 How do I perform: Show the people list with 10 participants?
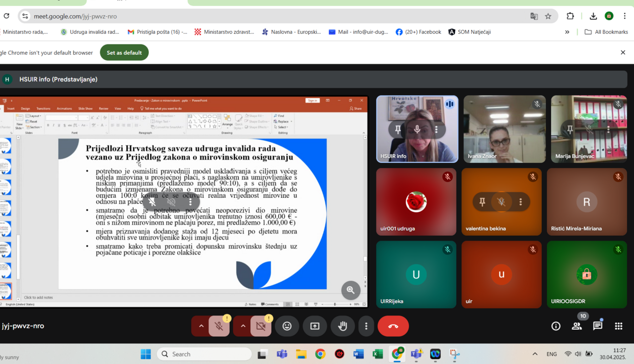click(577, 326)
